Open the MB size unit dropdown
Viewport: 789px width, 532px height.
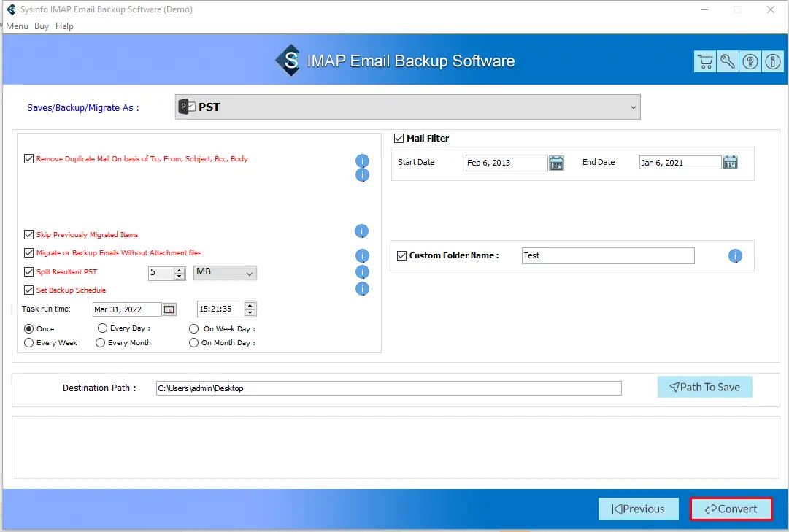click(226, 273)
